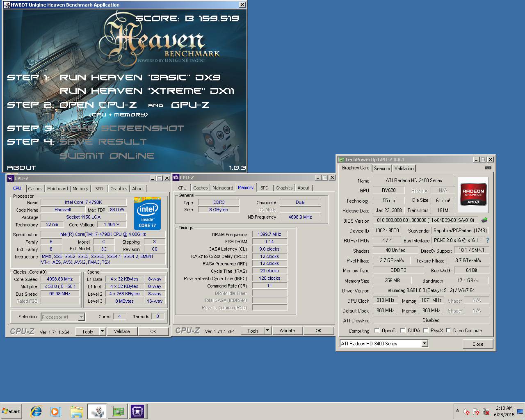Click the Action Center flag tray icon
This screenshot has height=420, width=525.
click(x=476, y=411)
